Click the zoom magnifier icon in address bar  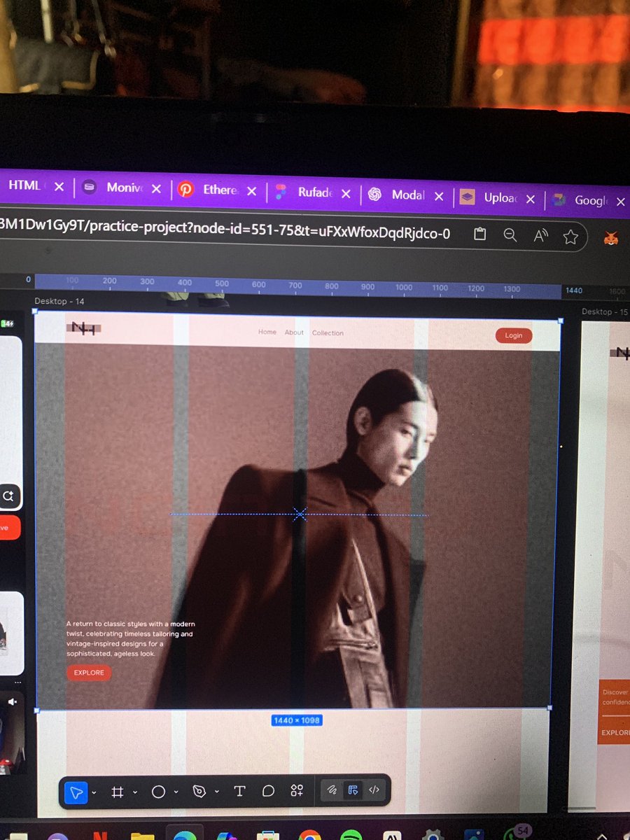coord(510,235)
